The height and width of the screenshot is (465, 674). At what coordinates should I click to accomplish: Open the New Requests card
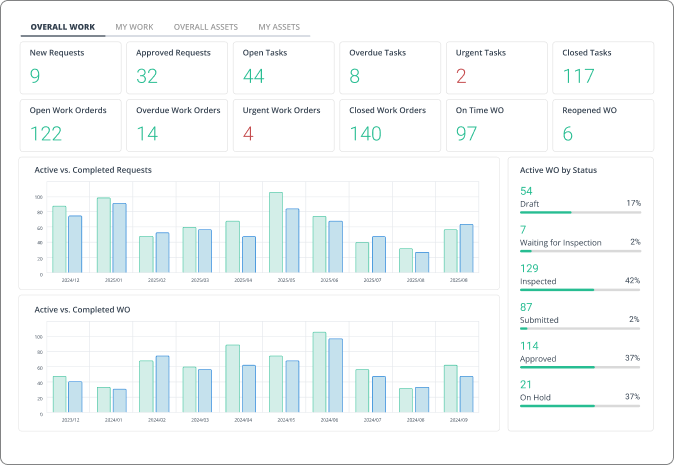tap(71, 67)
